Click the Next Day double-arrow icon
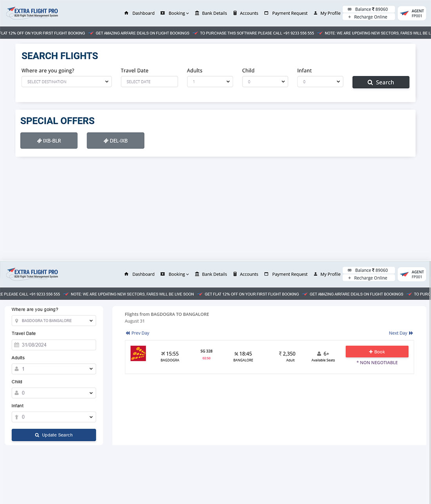Image resolution: width=431 pixels, height=504 pixels. click(411, 333)
